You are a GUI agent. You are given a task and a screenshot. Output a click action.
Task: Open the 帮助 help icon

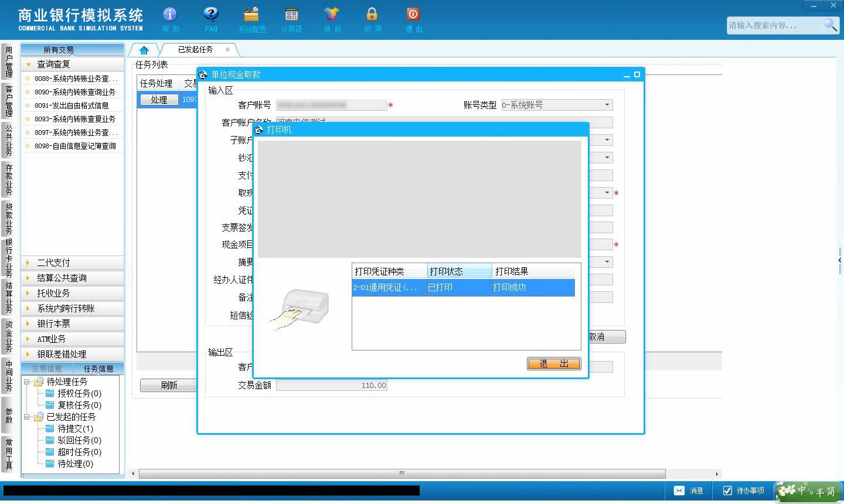tap(170, 14)
